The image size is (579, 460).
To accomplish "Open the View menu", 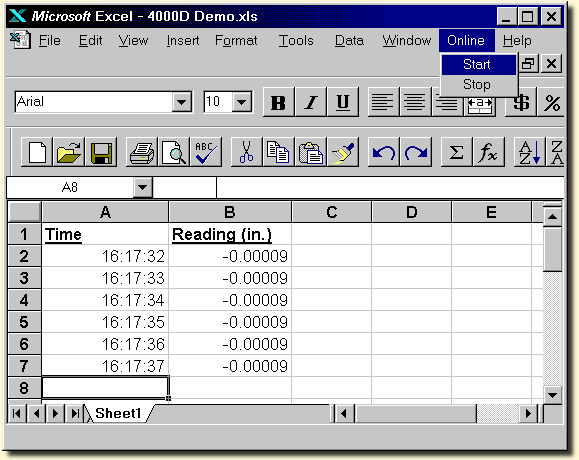I will coord(133,40).
